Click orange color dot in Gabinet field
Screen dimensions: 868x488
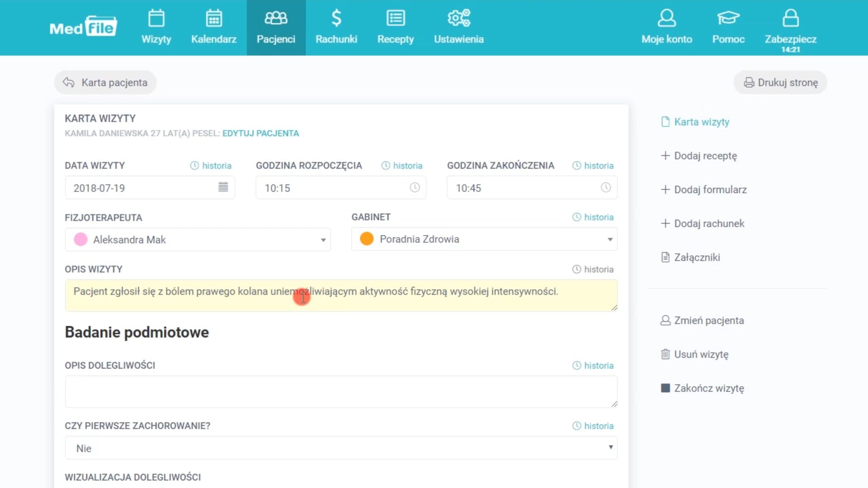tap(367, 239)
